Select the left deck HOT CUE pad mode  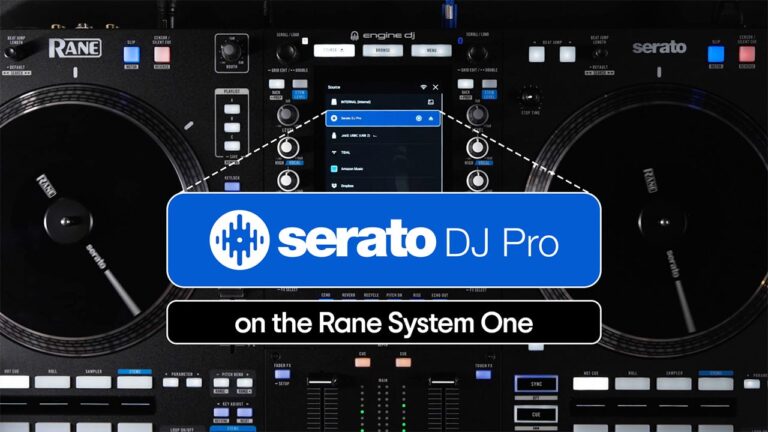click(x=14, y=383)
